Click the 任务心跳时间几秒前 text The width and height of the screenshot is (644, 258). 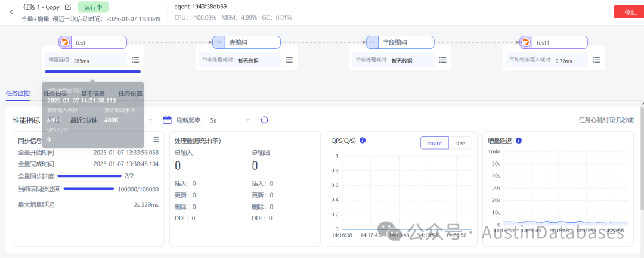click(x=606, y=120)
